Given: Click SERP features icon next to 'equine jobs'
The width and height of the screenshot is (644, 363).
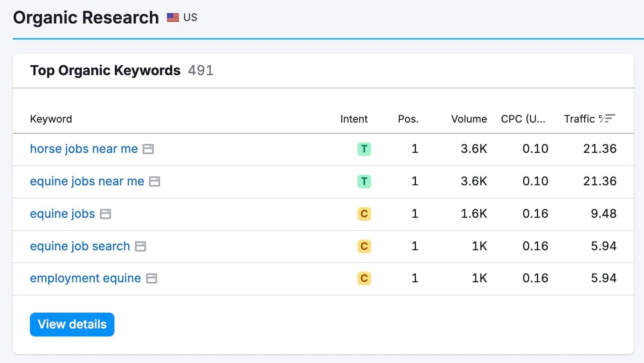Looking at the screenshot, I should [105, 214].
